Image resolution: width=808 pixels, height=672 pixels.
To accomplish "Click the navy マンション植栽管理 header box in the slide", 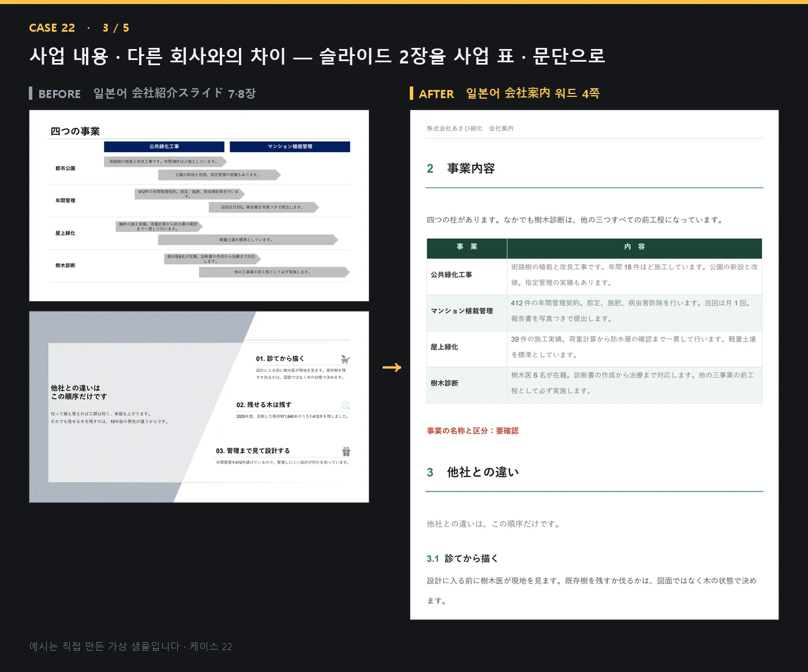I will pos(290,147).
